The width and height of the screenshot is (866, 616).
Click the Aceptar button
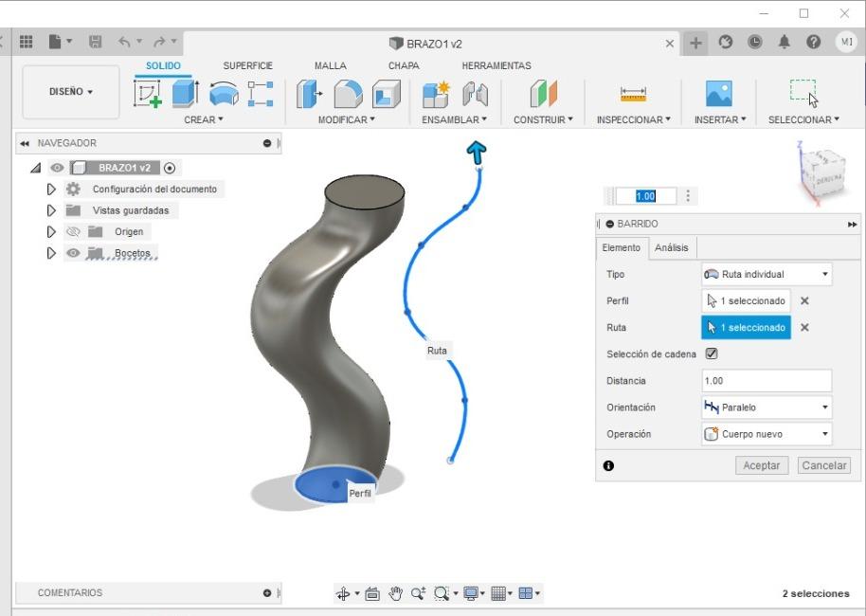(761, 465)
